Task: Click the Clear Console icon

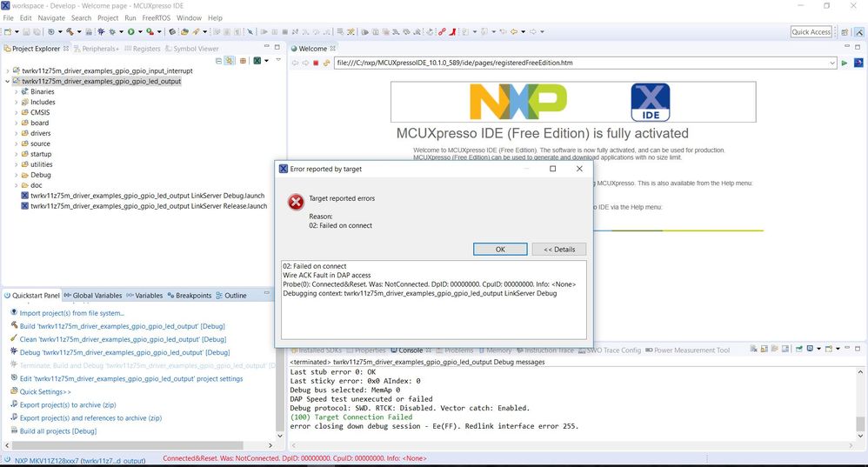Action: coord(753,349)
